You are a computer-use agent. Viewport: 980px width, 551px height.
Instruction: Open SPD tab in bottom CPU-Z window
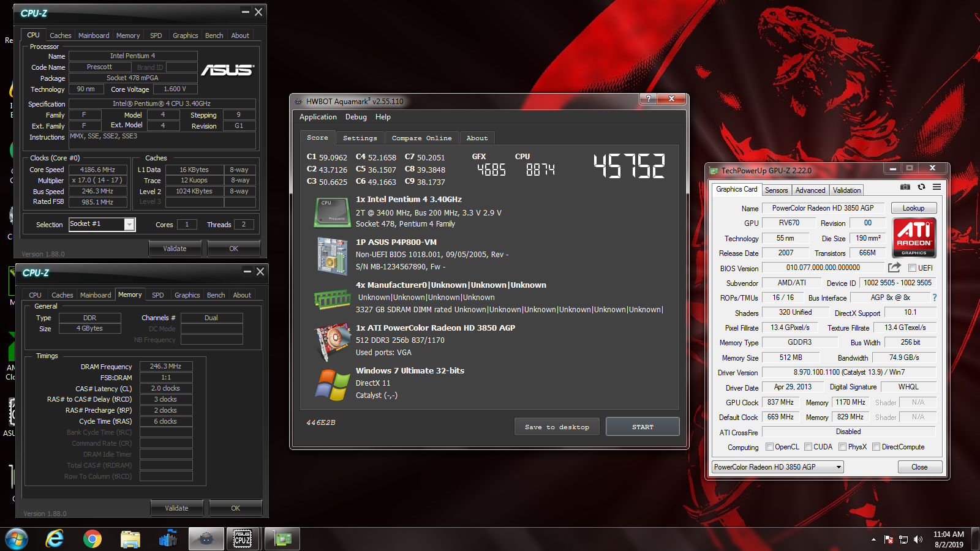158,295
